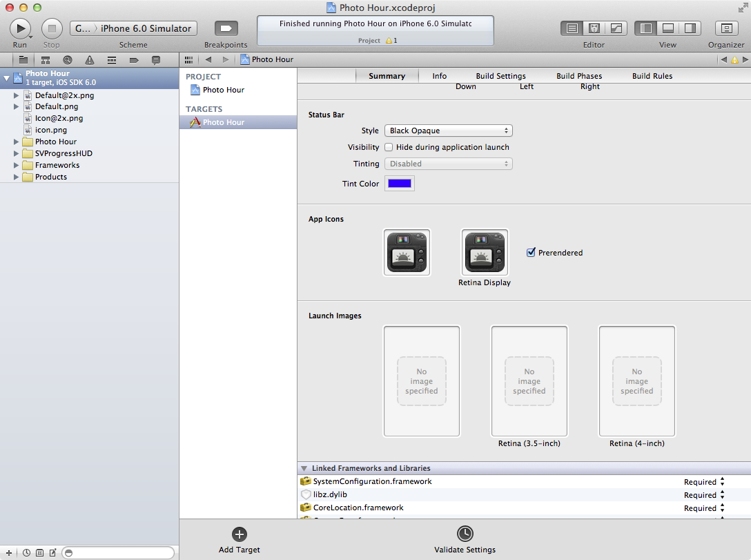Hide the Navigator pane view button
751x560 pixels.
click(x=646, y=28)
